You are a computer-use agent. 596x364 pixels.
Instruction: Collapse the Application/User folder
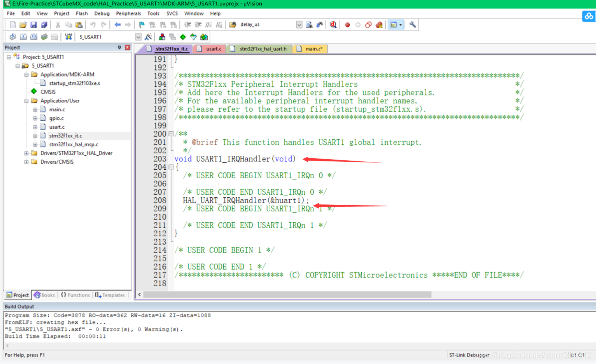[x=26, y=101]
